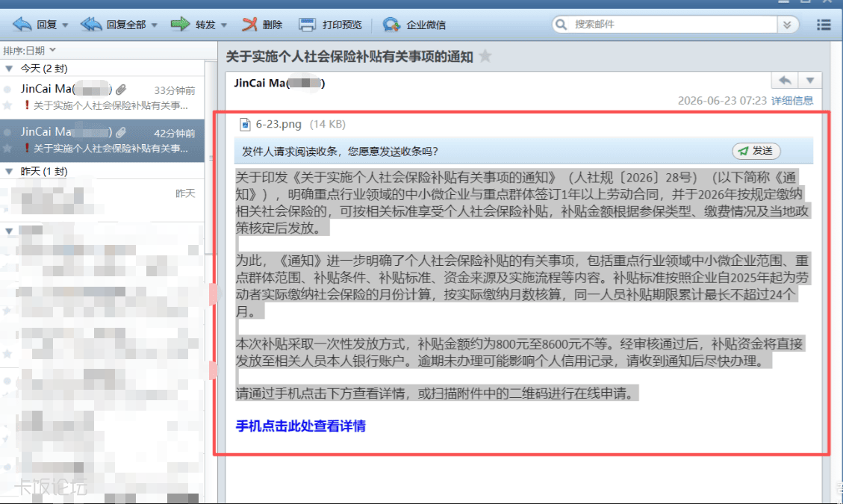
Task: Delete the email with red X icon
Action: click(249, 24)
